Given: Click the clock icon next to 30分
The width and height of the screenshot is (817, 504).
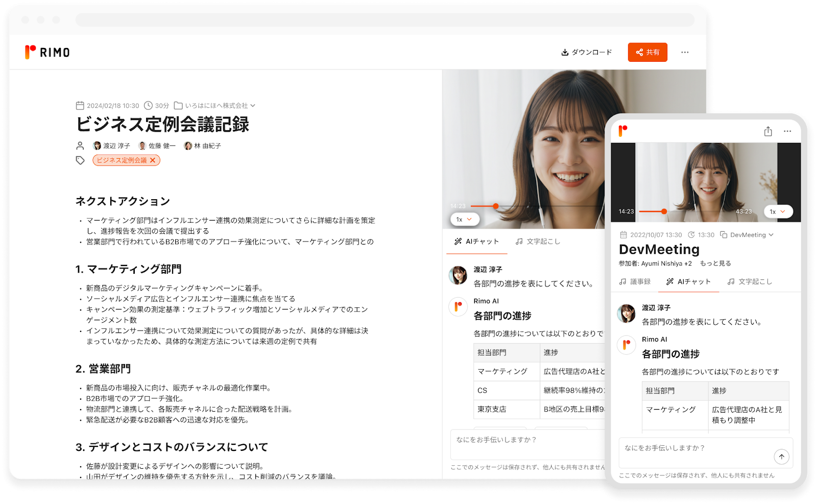Looking at the screenshot, I should pos(148,105).
